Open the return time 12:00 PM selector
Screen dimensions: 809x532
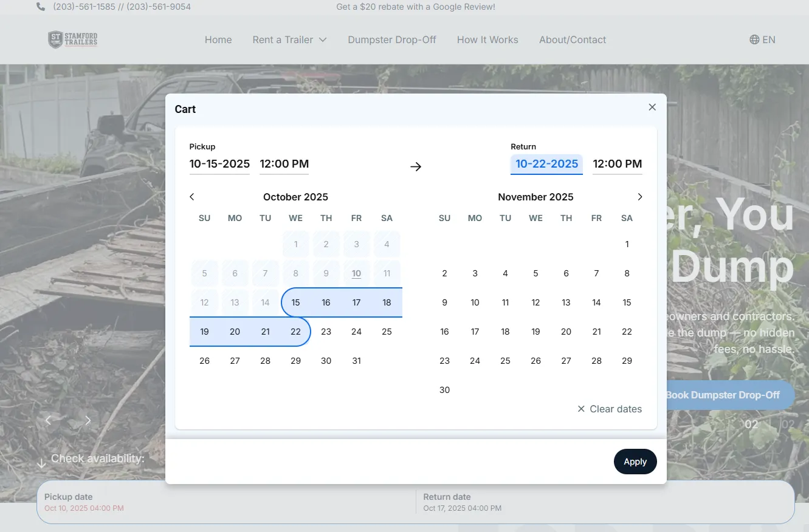pyautogui.click(x=617, y=164)
